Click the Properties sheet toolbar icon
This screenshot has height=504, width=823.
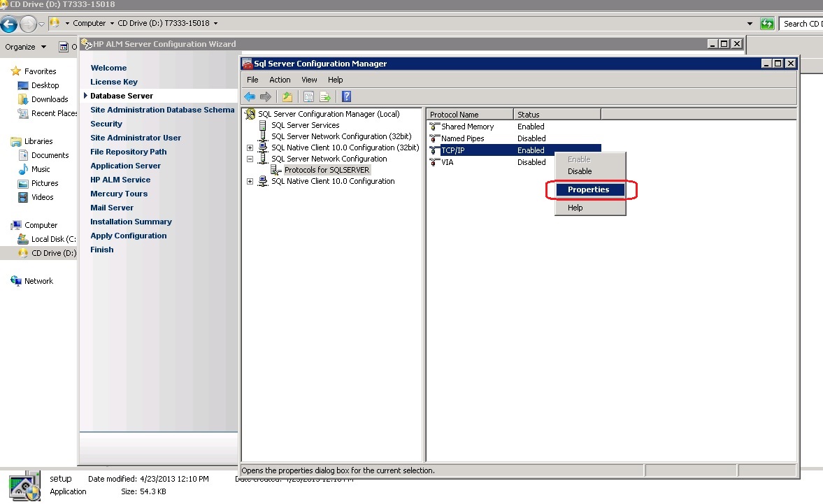coord(308,96)
